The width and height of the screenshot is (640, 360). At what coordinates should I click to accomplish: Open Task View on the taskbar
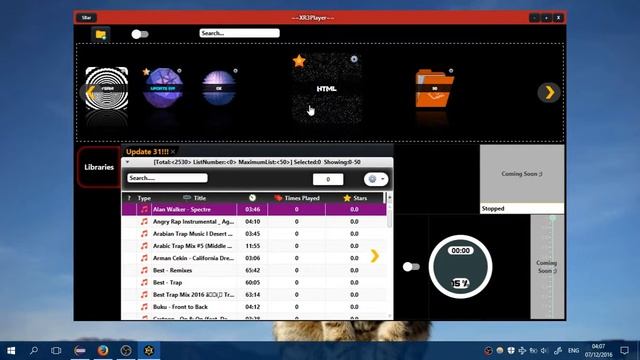click(56, 351)
